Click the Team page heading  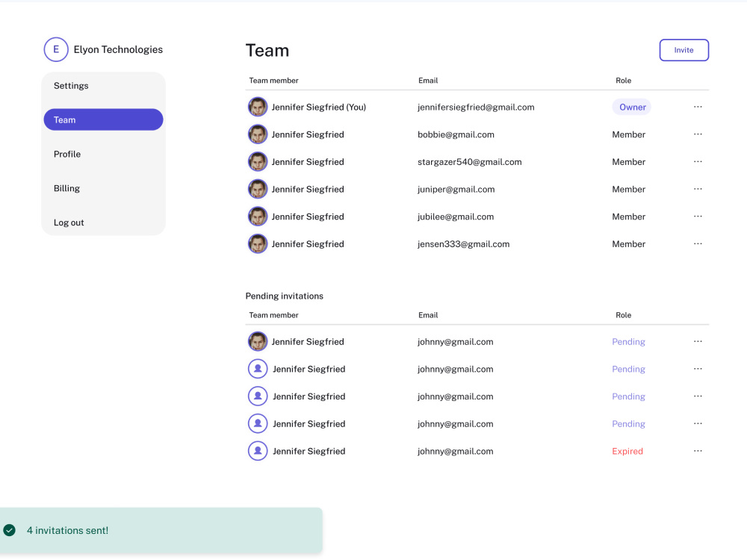tap(267, 51)
